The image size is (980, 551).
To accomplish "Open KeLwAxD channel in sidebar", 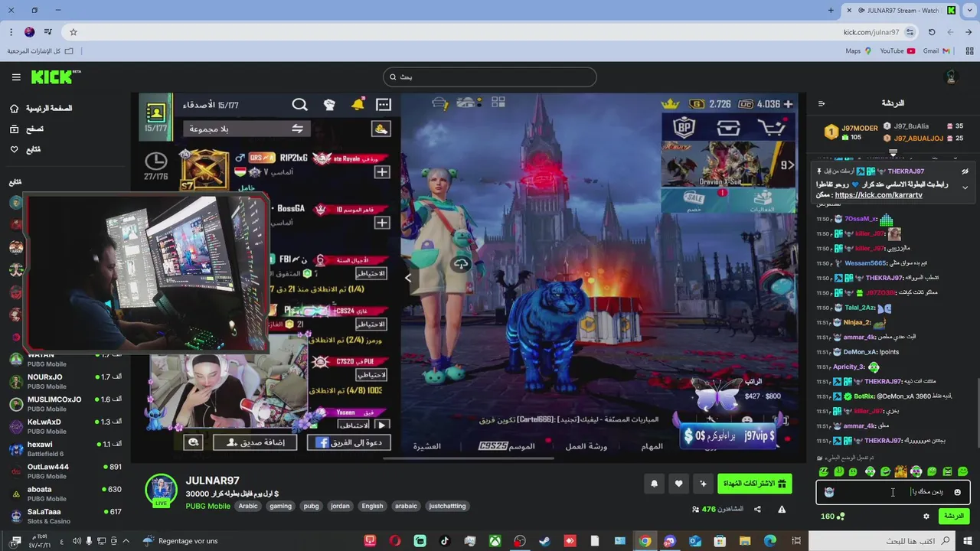I will pyautogui.click(x=65, y=426).
